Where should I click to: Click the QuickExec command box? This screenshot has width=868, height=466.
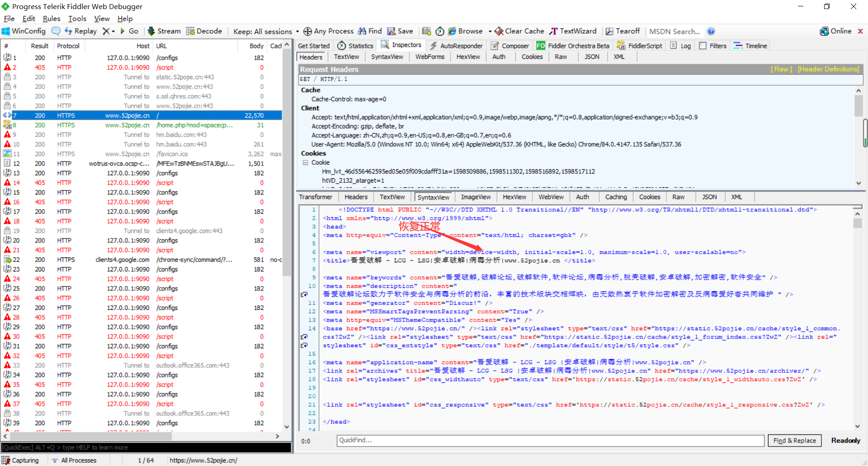146,447
